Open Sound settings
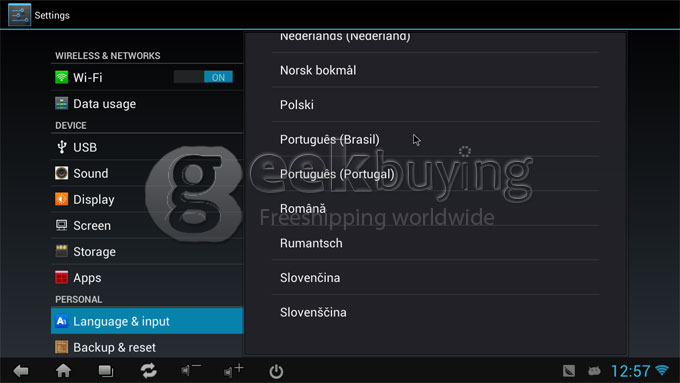Image resolution: width=680 pixels, height=383 pixels. coord(147,173)
